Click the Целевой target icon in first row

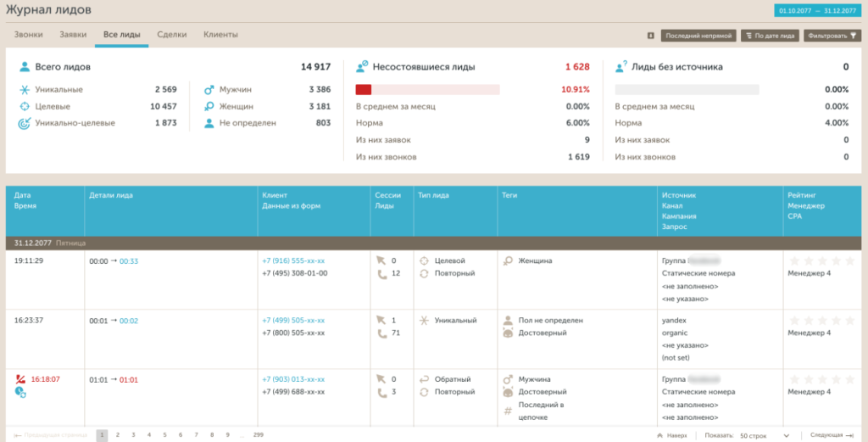(423, 260)
